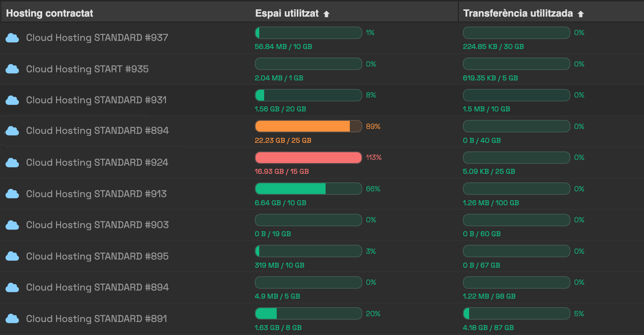Open the Cloud Hosting STANDARD #937 link
Image resolution: width=644 pixels, height=335 pixels.
click(97, 38)
